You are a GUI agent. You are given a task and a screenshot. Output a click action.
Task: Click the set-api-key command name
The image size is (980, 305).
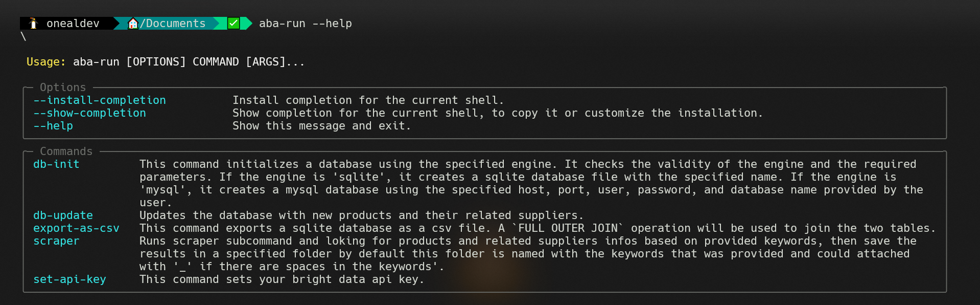point(69,279)
